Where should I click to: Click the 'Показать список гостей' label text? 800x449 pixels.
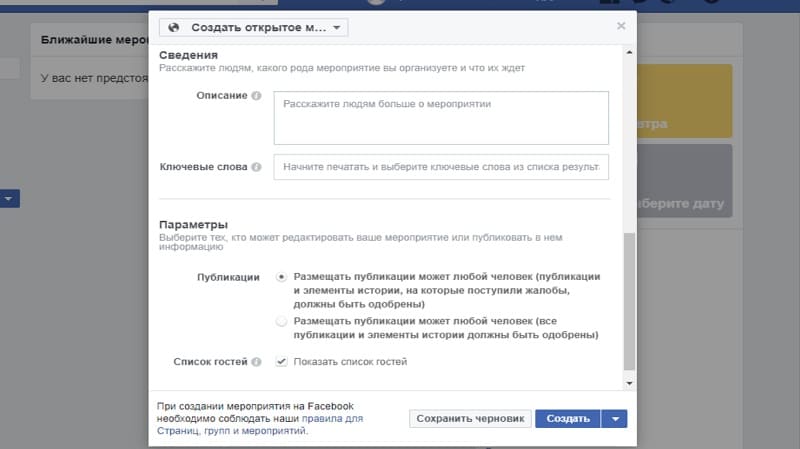[351, 362]
